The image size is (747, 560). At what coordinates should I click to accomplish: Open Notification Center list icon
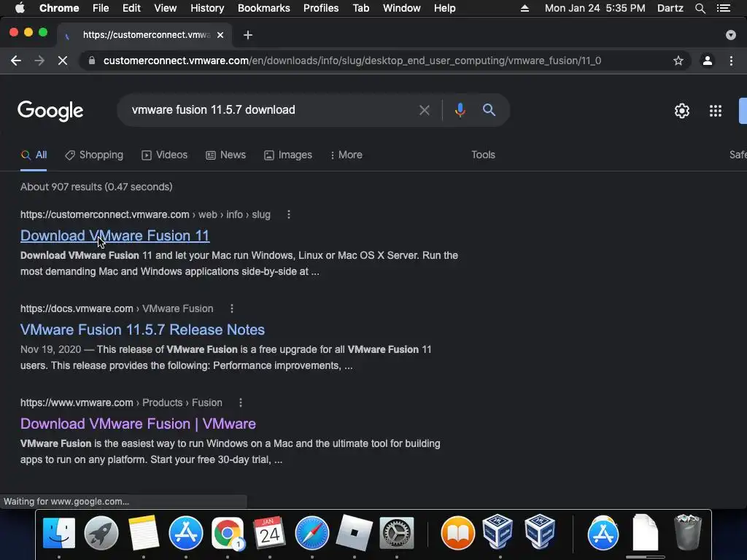tap(723, 8)
